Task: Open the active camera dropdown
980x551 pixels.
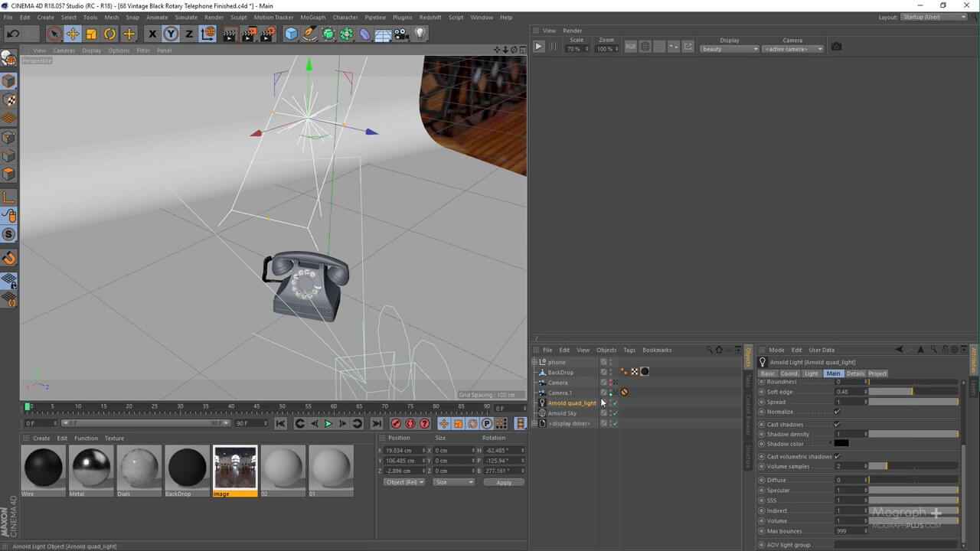Action: pyautogui.click(x=792, y=48)
